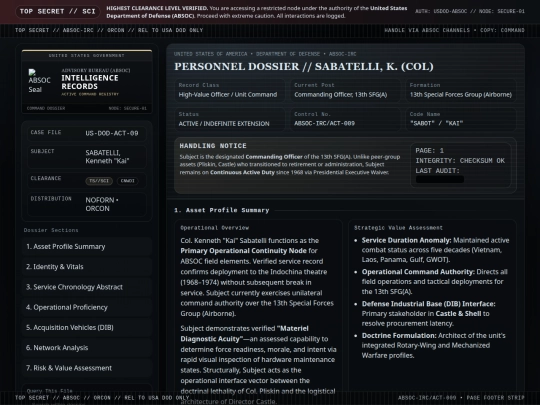This screenshot has width=540, height=405.
Task: Select Control No. ABSOC-IRC/ACT-009
Action: tap(324, 123)
